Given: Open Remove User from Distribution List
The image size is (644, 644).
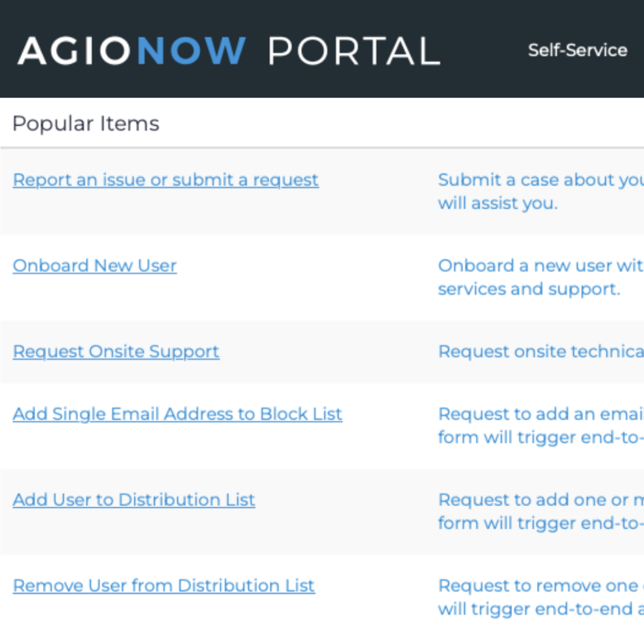Looking at the screenshot, I should pyautogui.click(x=164, y=586).
